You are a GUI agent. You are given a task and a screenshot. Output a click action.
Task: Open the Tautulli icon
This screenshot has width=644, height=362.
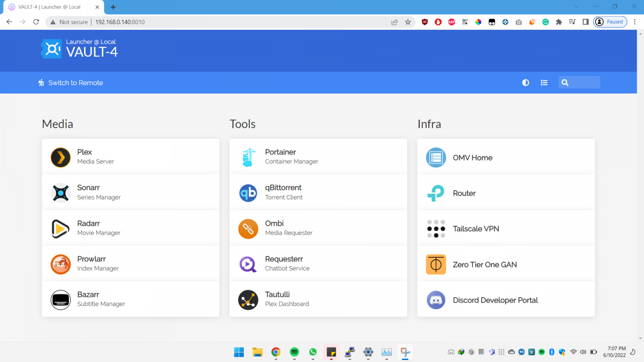click(248, 300)
